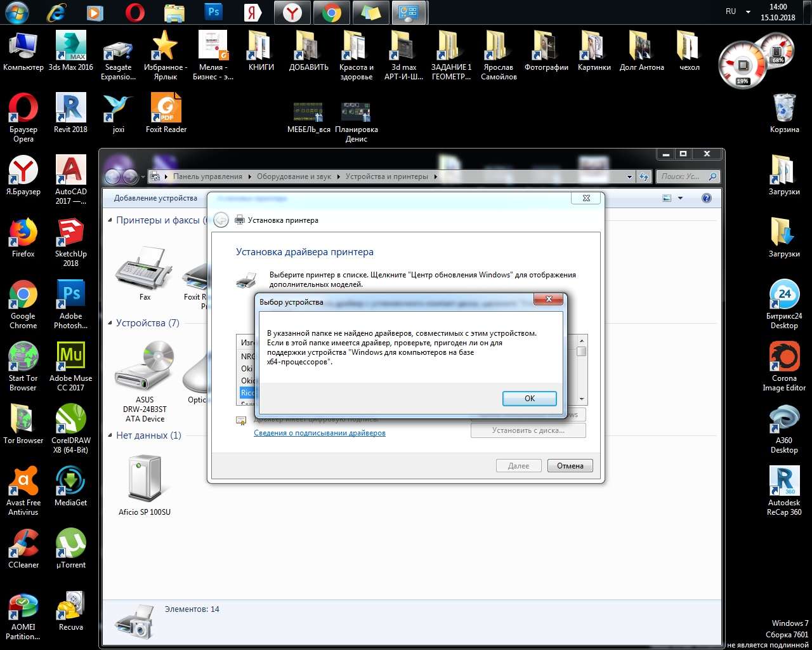Click the back arrow in Установка принтера
812x650 pixels.
tap(221, 220)
